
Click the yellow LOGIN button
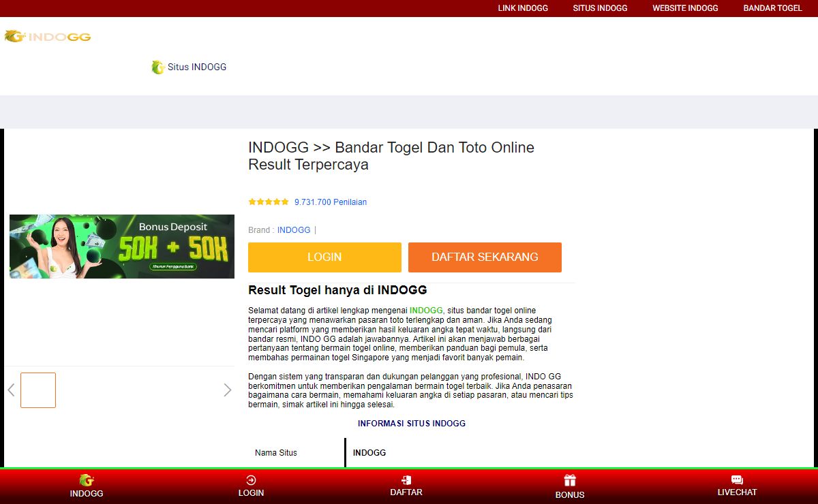pos(324,257)
